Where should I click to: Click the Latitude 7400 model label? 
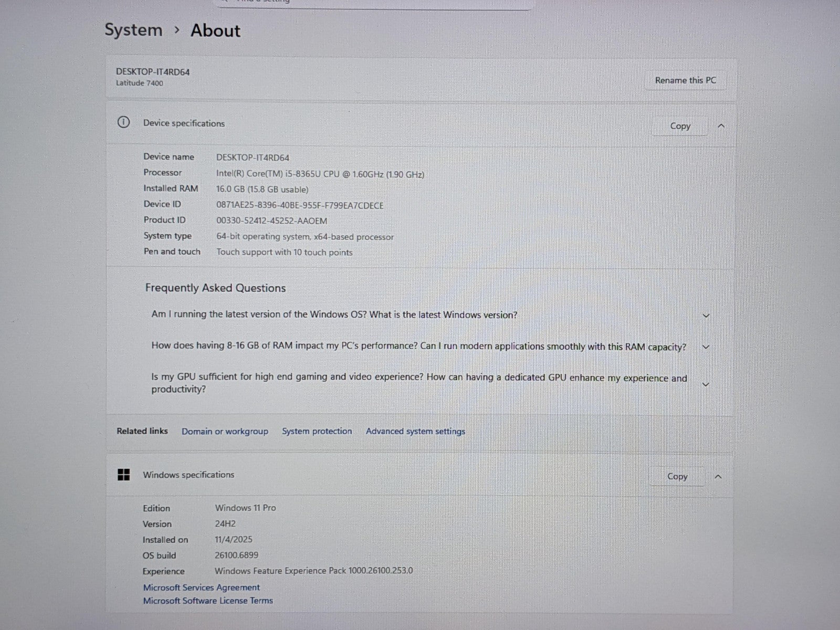(140, 83)
